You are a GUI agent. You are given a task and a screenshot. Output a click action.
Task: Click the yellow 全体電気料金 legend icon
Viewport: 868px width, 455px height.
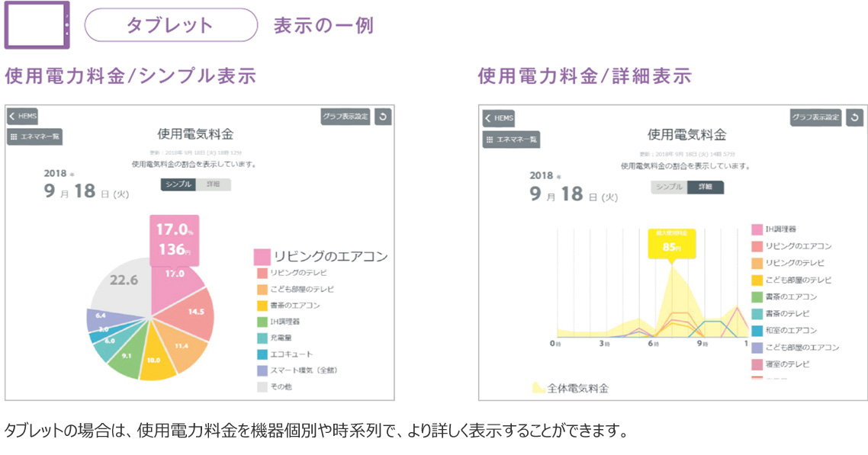pyautogui.click(x=538, y=387)
